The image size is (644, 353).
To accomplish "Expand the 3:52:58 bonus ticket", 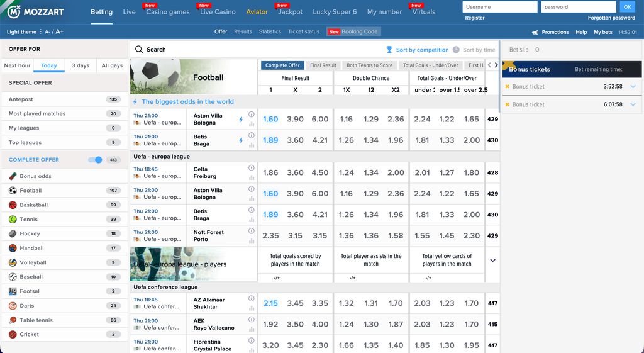I will (633, 86).
